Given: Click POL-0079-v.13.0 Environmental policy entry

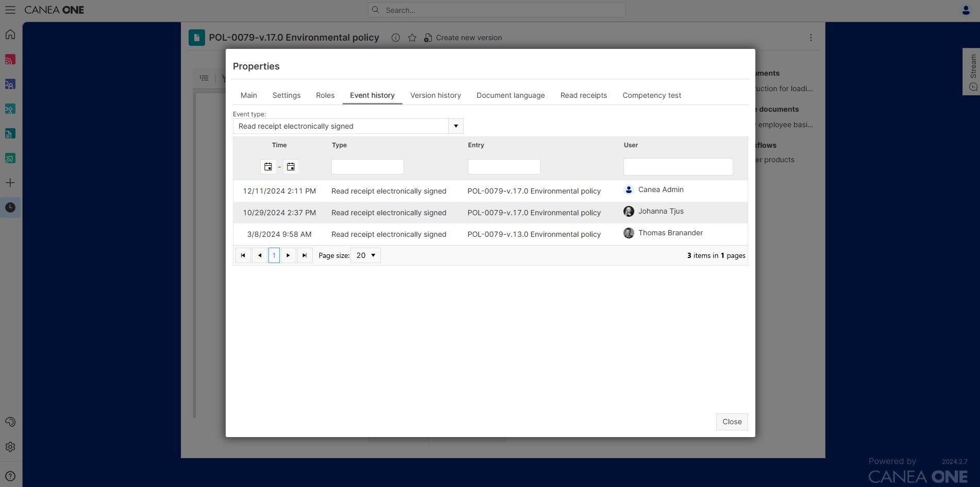Looking at the screenshot, I should click(x=534, y=234).
